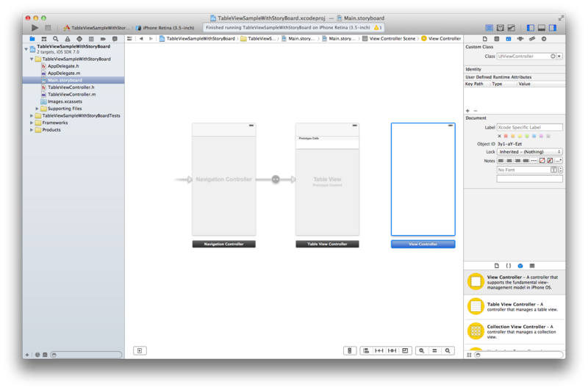Add a user defined runtime attribute
The width and height of the screenshot is (588, 390).
click(467, 111)
